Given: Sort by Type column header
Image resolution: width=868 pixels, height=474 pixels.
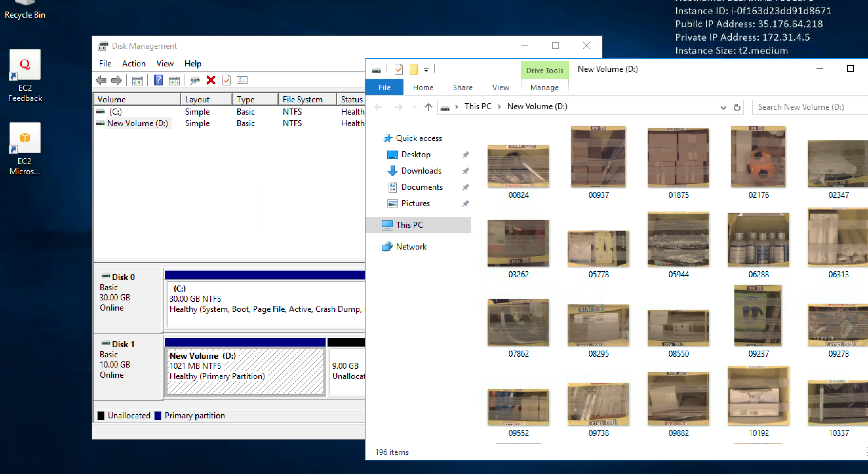Looking at the screenshot, I should 255,100.
